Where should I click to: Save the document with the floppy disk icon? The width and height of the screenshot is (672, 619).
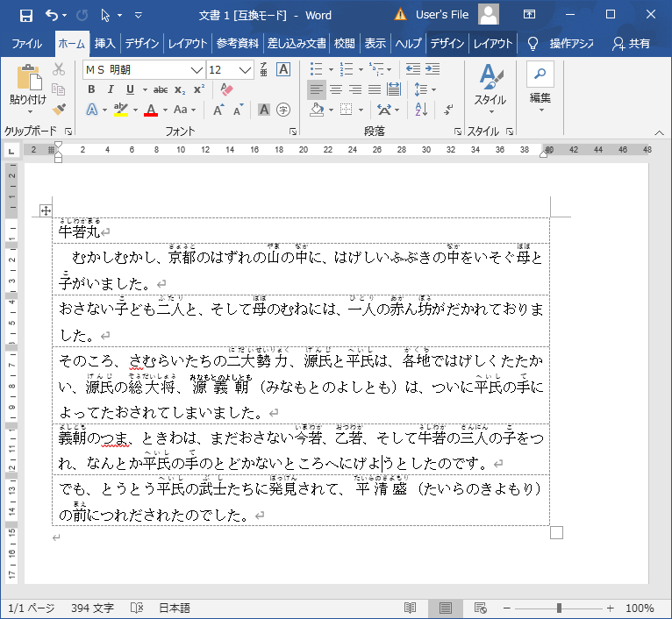pyautogui.click(x=25, y=15)
